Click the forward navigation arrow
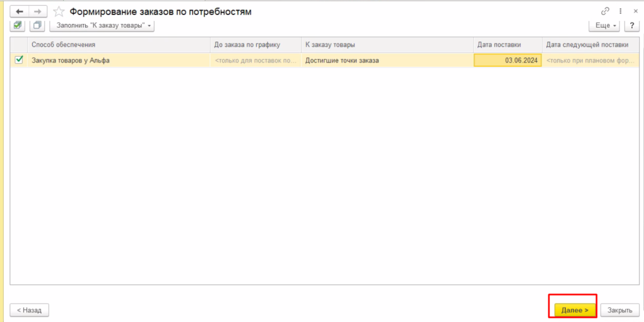Viewport: 644px width, 322px height. click(37, 11)
